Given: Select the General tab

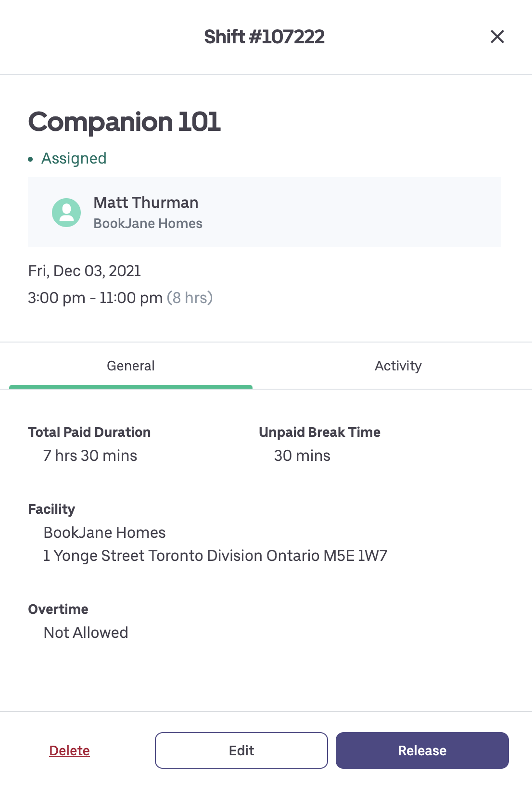Looking at the screenshot, I should (x=131, y=366).
